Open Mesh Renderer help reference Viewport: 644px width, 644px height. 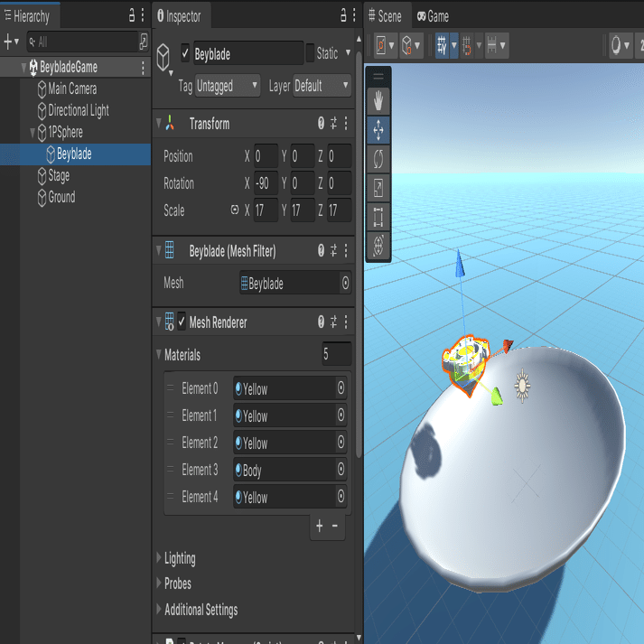coord(321,322)
